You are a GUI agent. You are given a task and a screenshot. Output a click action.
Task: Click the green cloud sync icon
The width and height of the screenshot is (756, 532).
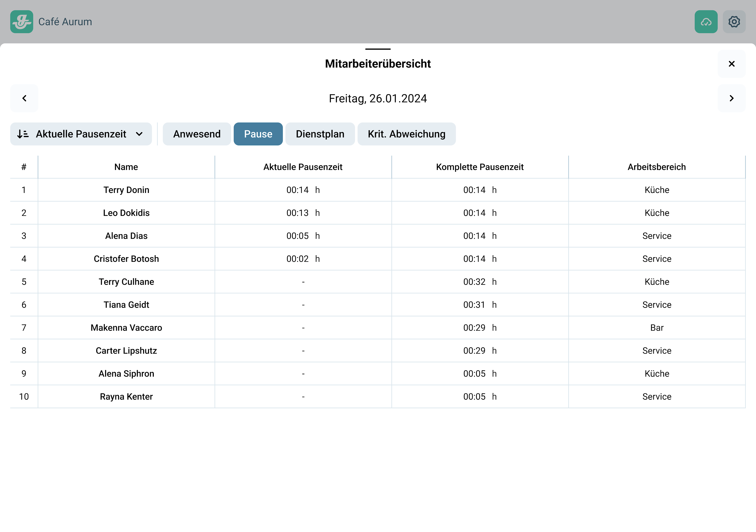(x=706, y=22)
